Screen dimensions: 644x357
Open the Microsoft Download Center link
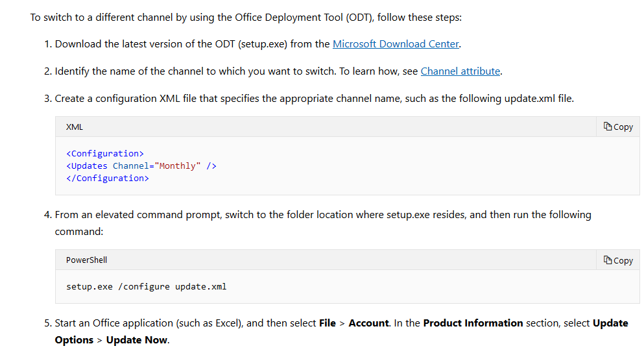tap(396, 44)
